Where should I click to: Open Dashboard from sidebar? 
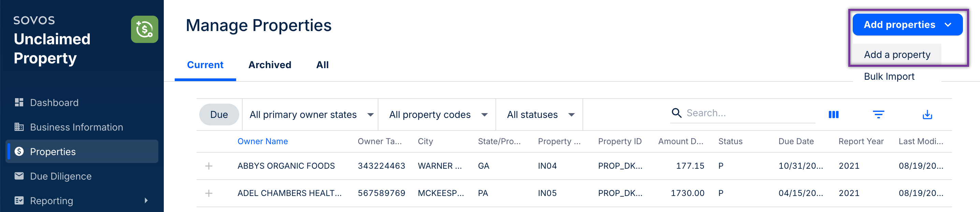54,103
